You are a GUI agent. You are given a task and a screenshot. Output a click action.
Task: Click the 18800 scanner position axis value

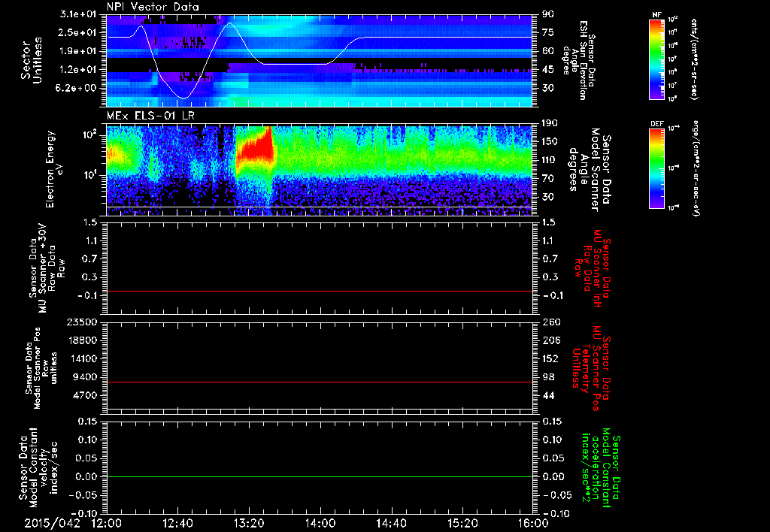click(x=82, y=340)
